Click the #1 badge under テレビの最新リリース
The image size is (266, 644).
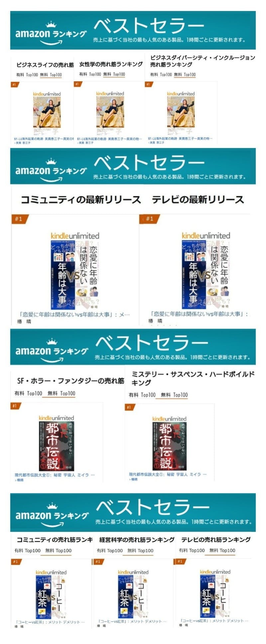150,219
